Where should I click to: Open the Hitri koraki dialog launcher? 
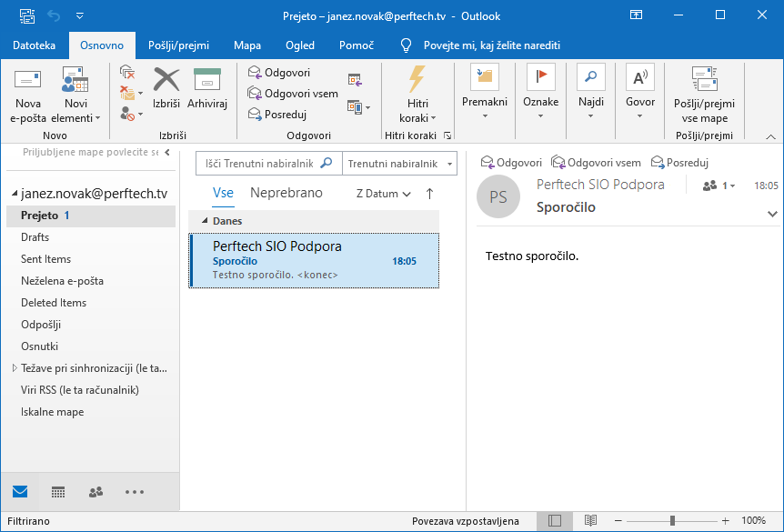pyautogui.click(x=447, y=136)
